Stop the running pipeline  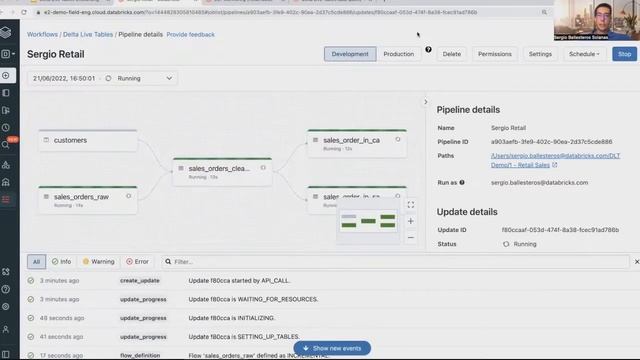tap(624, 54)
